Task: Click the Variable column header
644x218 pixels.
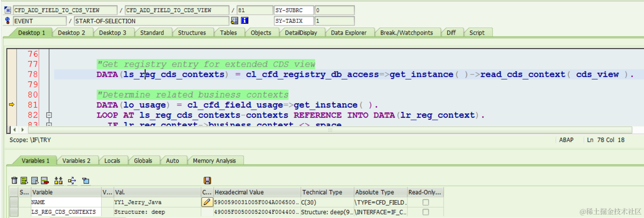Action: click(x=66, y=192)
